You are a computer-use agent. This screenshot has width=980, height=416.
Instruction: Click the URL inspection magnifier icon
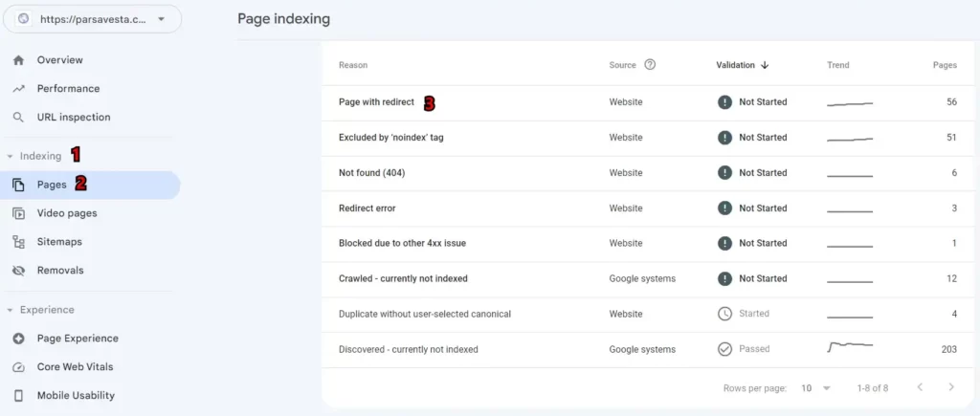click(19, 118)
